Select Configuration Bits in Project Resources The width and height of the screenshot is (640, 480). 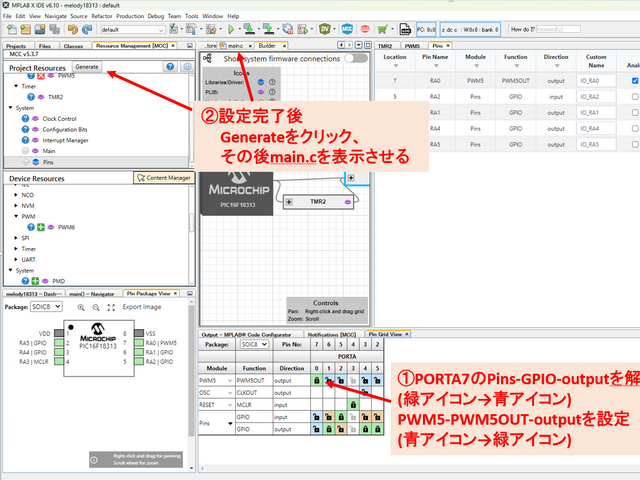(65, 129)
